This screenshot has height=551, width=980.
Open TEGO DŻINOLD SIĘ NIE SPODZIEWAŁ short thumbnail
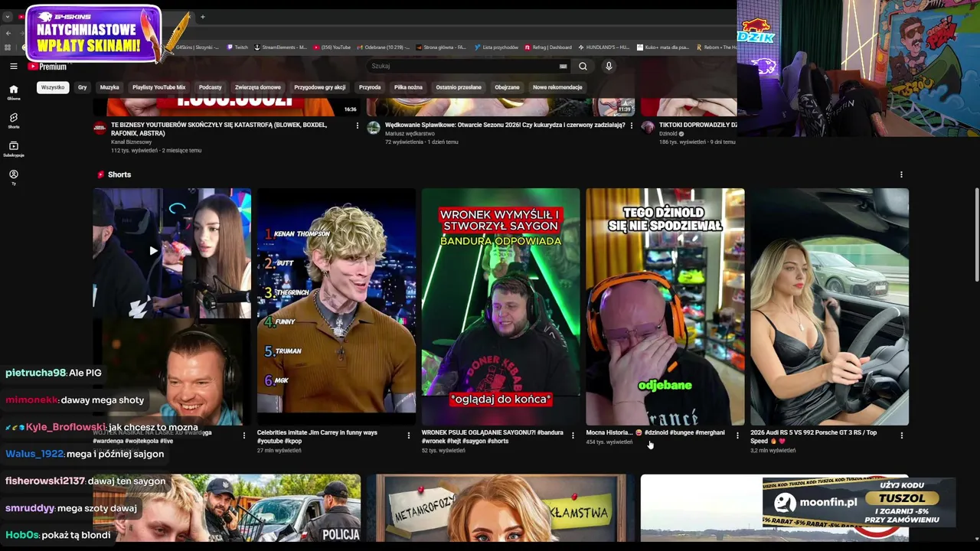tap(665, 306)
